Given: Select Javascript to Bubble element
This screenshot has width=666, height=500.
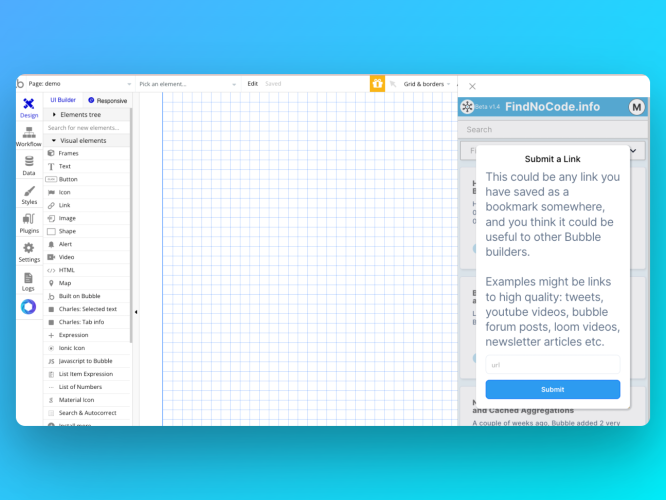Looking at the screenshot, I should (87, 361).
